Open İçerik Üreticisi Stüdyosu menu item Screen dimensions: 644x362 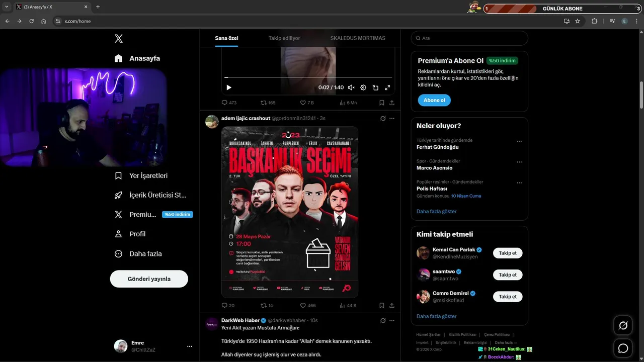[150, 195]
